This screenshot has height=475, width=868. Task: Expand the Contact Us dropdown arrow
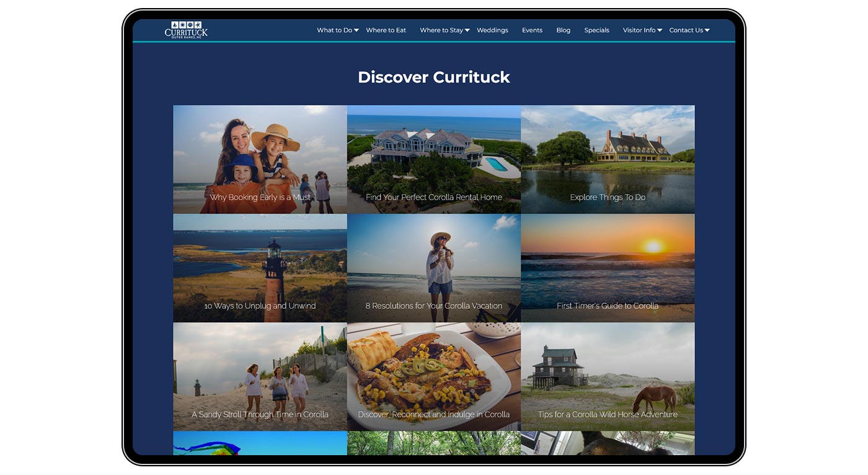pos(707,30)
